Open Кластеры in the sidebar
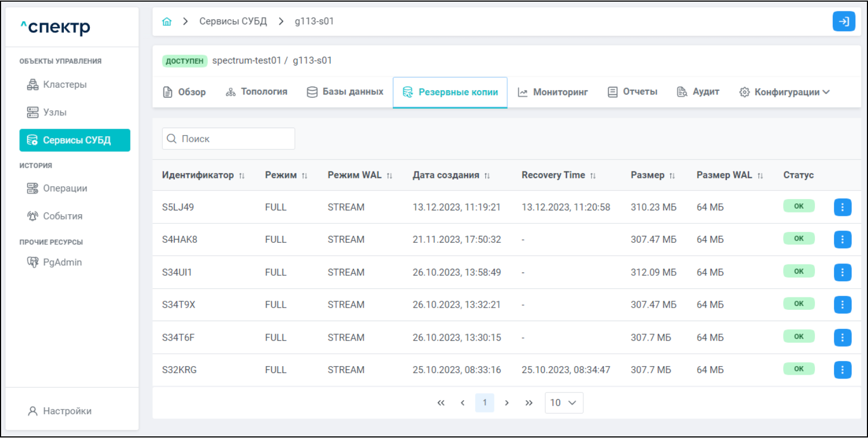The width and height of the screenshot is (868, 438). tap(64, 84)
